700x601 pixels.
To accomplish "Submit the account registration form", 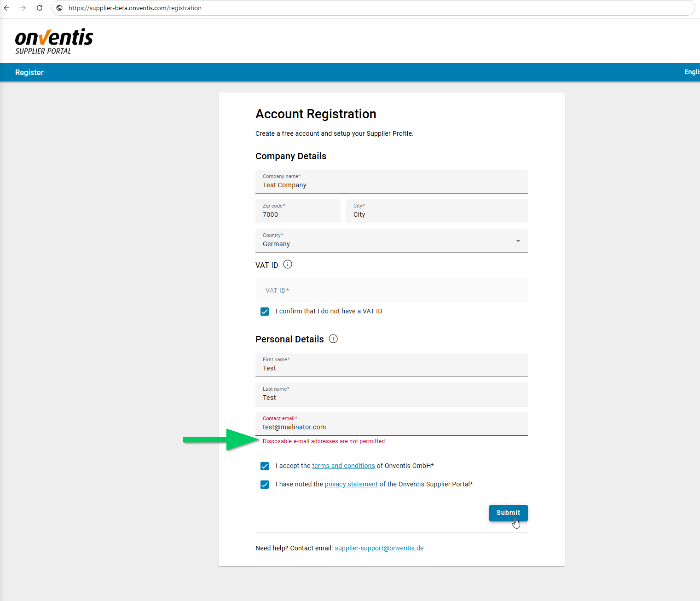I will [508, 513].
